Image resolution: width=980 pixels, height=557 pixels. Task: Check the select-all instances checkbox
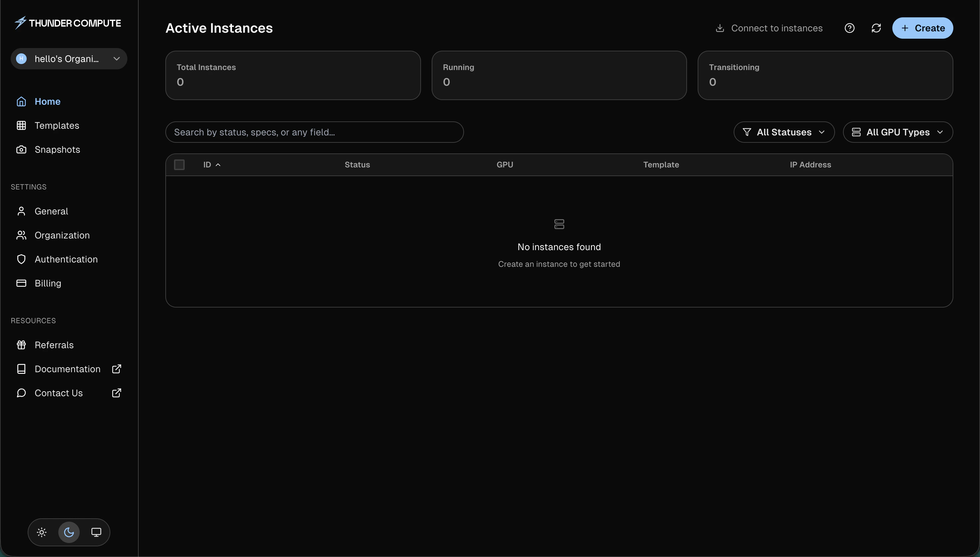pyautogui.click(x=179, y=164)
